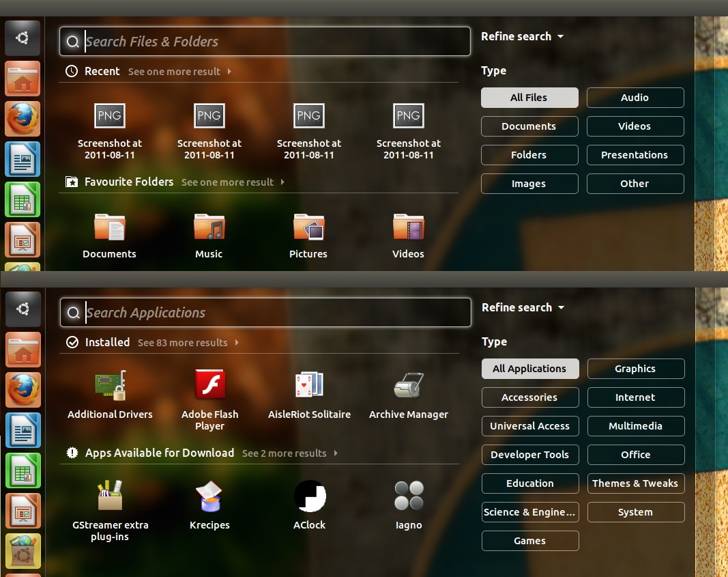This screenshot has height=577, width=728.
Task: Show only System applications
Action: tap(636, 512)
